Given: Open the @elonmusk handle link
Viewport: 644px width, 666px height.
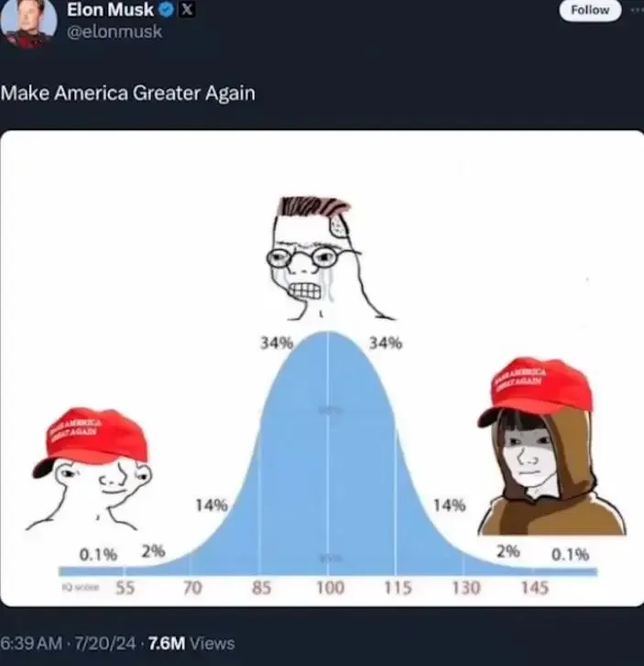Looking at the screenshot, I should coord(115,31).
